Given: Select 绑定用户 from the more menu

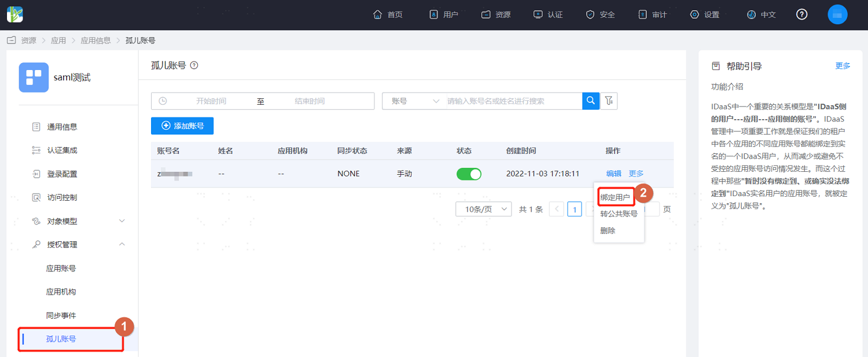Looking at the screenshot, I should tap(615, 197).
